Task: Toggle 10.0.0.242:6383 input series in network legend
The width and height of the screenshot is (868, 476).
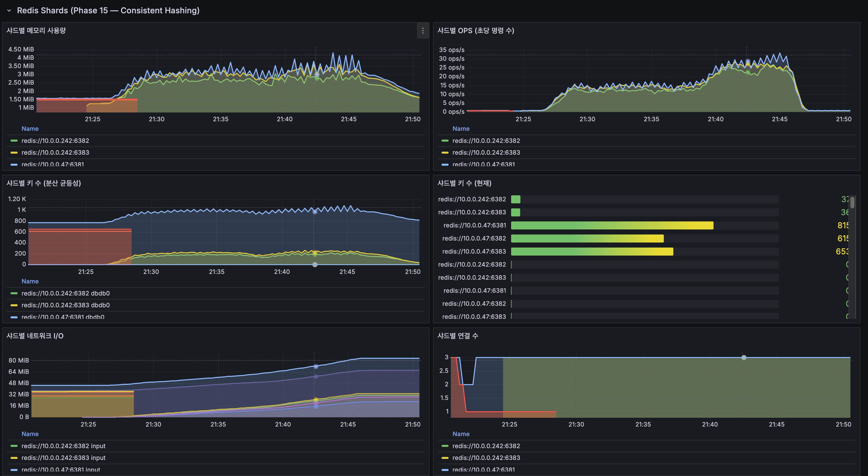Action: click(63, 458)
